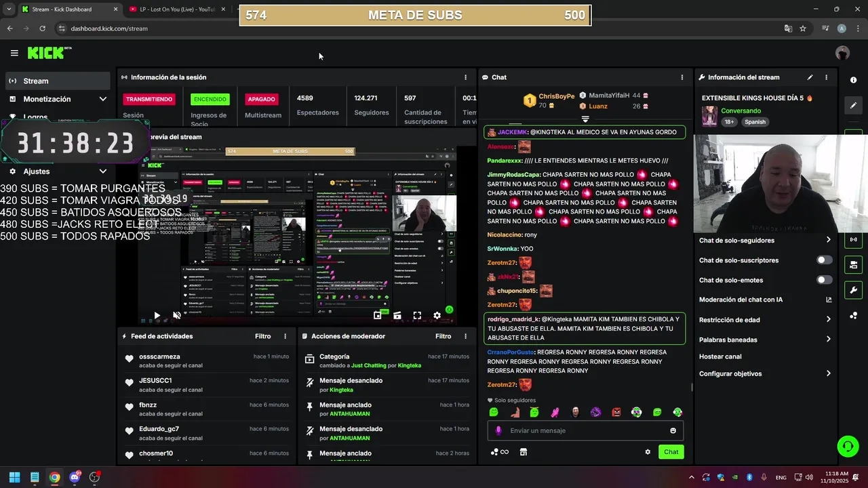Open mini-player from stream preview
Image resolution: width=868 pixels, height=488 pixels.
[378, 315]
